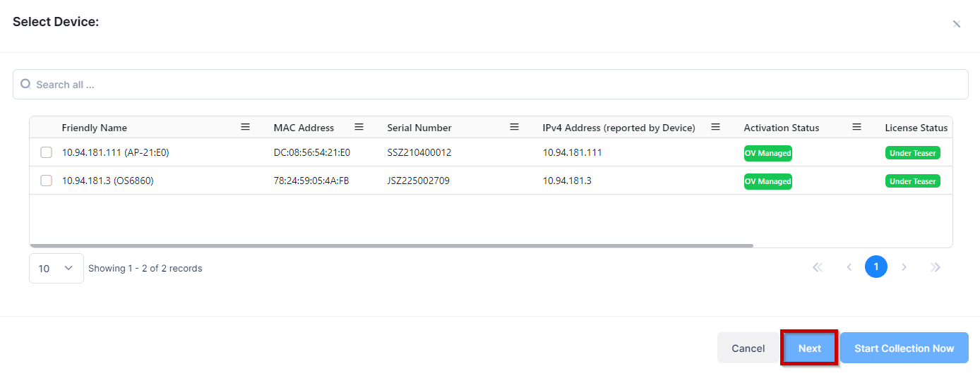This screenshot has height=378, width=980.
Task: Open the IPv4 Address column menu icon
Action: click(x=715, y=127)
